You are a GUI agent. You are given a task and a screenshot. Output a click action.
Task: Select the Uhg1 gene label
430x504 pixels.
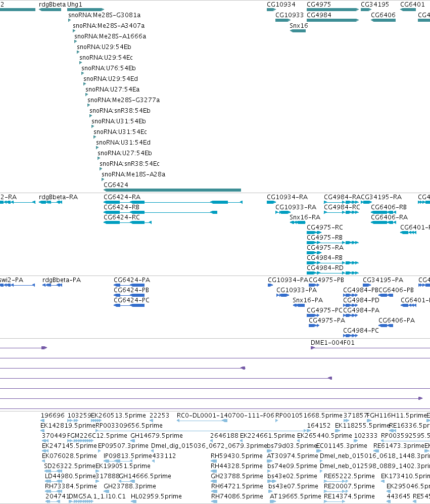coord(75,5)
